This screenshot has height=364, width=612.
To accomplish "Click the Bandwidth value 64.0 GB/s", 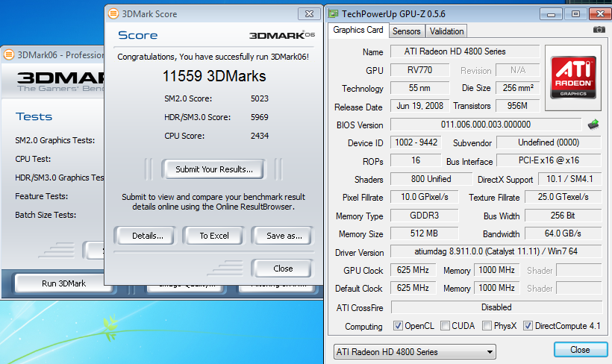I will click(x=563, y=233).
